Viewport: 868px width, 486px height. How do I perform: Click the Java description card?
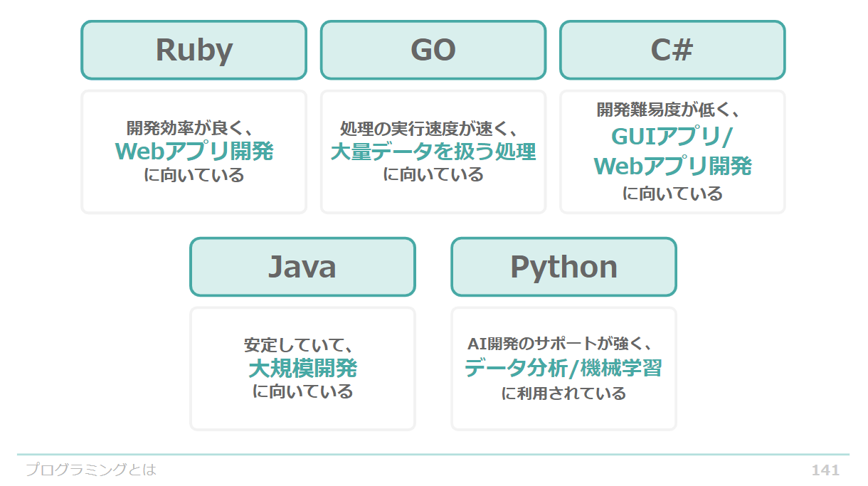click(302, 369)
